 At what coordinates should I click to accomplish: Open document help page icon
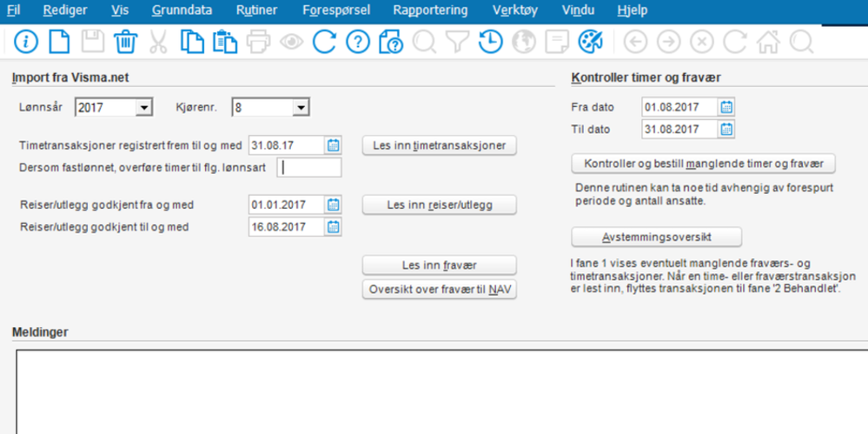click(x=391, y=42)
